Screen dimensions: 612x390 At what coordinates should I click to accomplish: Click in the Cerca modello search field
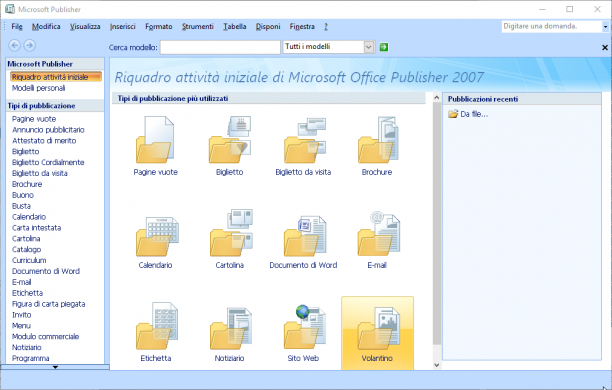click(x=220, y=47)
